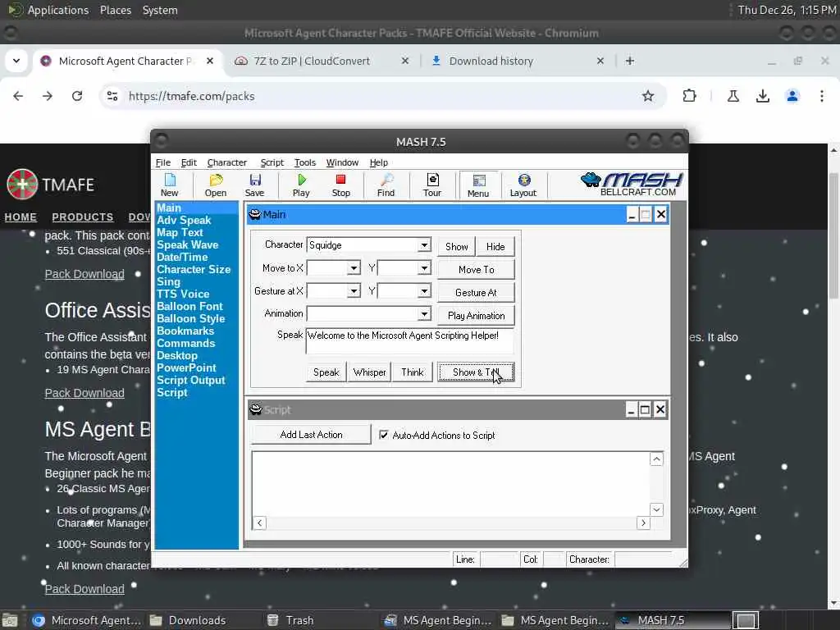Image resolution: width=840 pixels, height=630 pixels.
Task: Click the Move To button
Action: pos(477,269)
